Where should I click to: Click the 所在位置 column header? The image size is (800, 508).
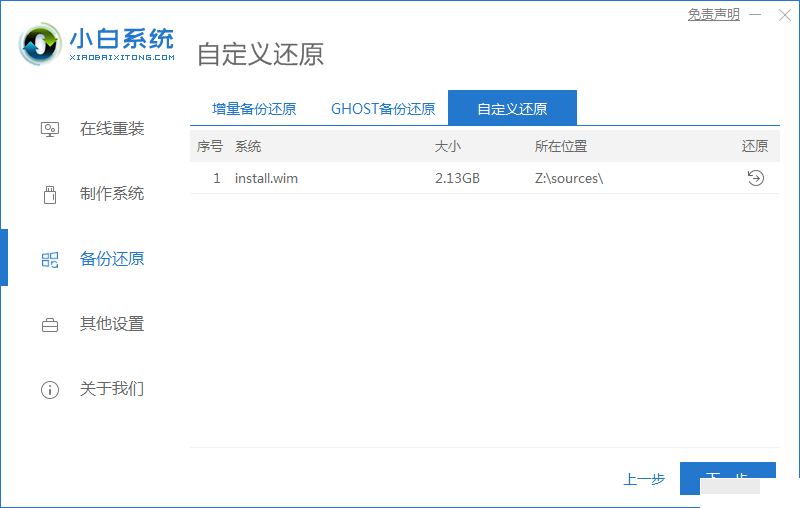pyautogui.click(x=561, y=146)
